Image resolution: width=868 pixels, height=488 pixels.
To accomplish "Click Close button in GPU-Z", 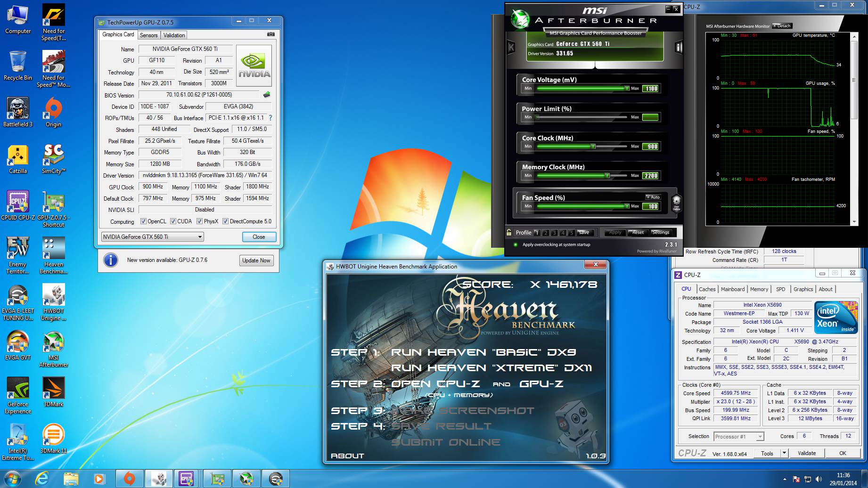I will pos(259,237).
